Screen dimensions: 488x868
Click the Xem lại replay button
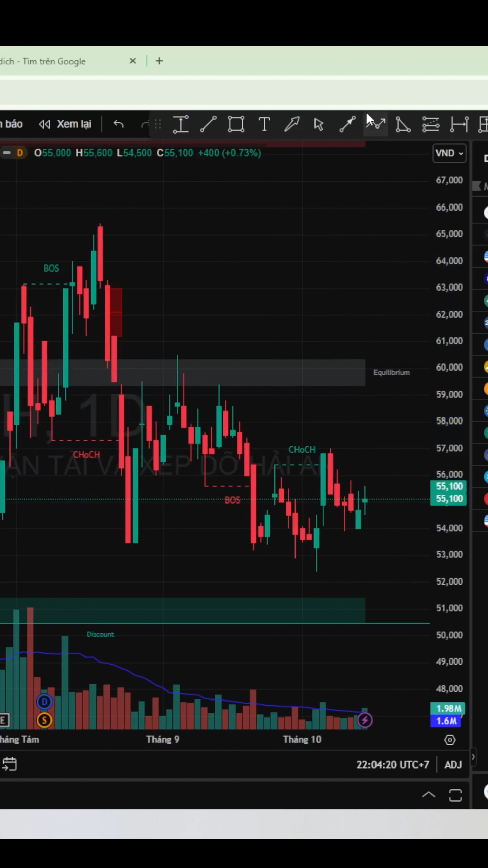click(65, 124)
